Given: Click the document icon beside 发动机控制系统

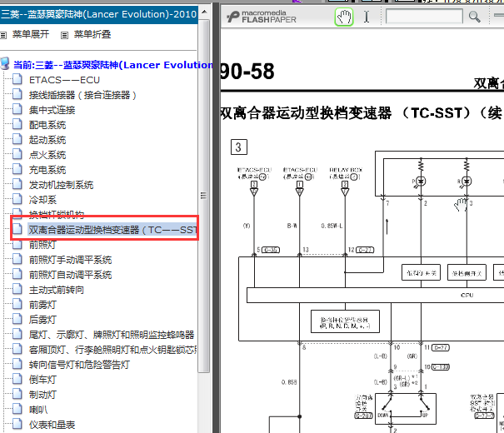Looking at the screenshot, I should point(17,184).
